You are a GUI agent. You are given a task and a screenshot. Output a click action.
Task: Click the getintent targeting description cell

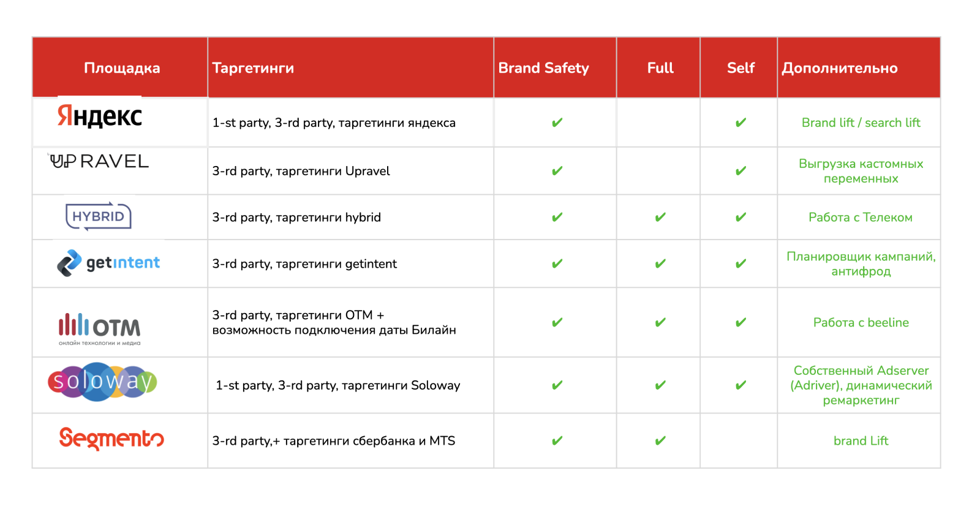point(304,264)
